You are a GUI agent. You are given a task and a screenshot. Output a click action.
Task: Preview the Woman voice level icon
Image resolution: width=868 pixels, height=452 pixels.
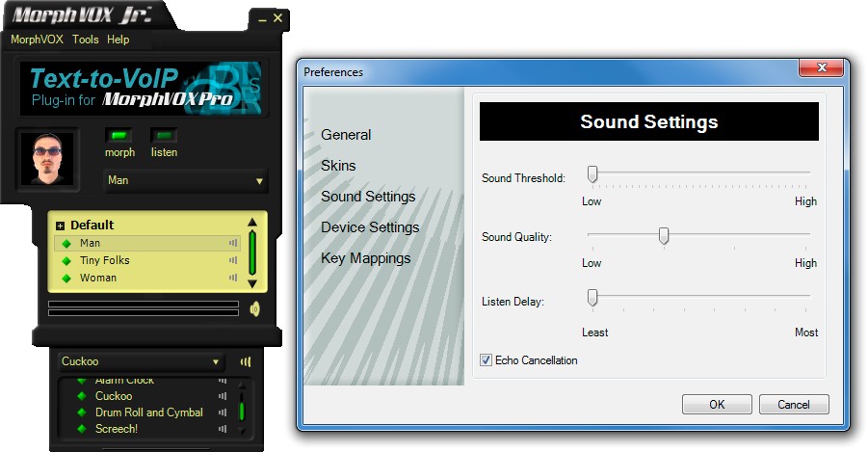(233, 278)
